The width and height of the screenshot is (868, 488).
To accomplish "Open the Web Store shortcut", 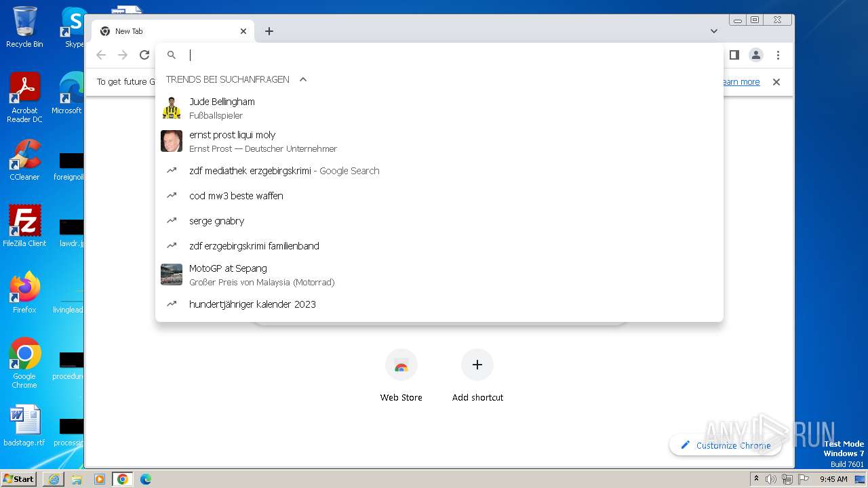I will (x=401, y=376).
